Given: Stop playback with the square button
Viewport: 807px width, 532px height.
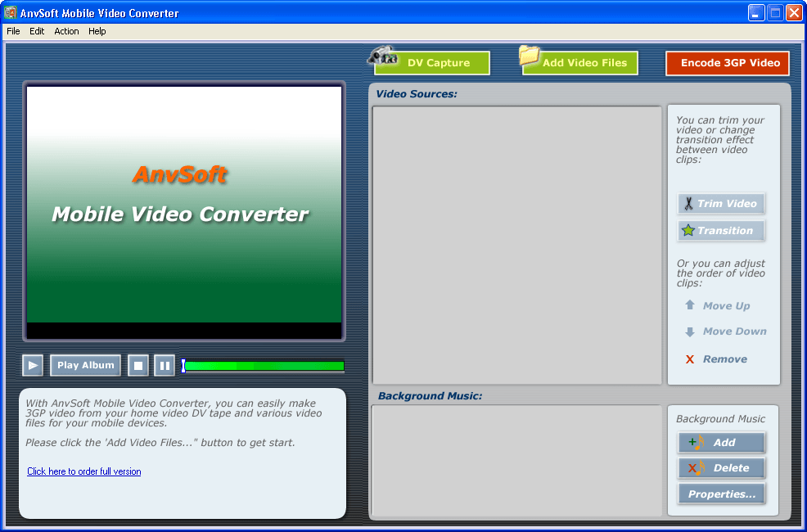Looking at the screenshot, I should point(138,365).
